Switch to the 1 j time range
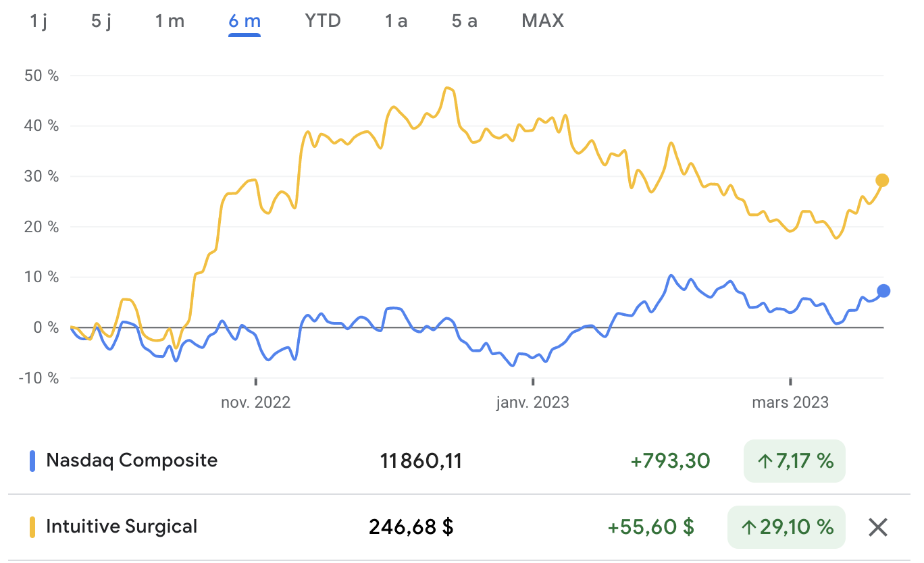924x563 pixels. (38, 21)
